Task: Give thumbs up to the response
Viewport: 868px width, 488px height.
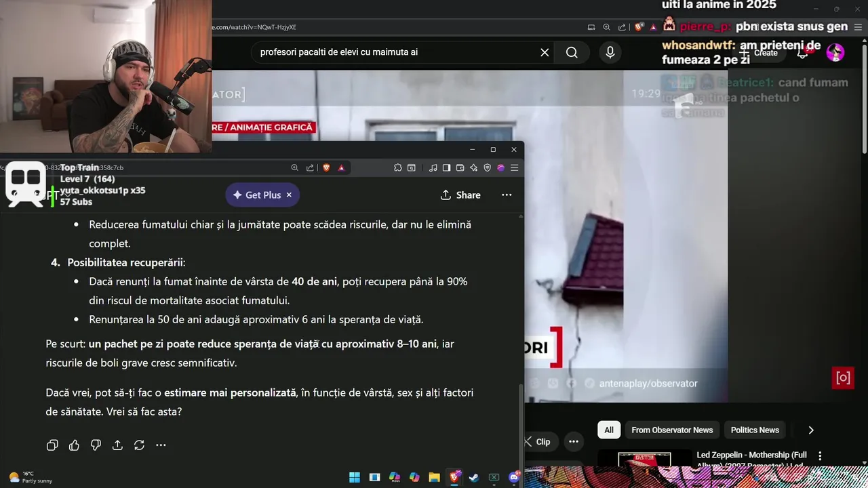Action: tap(74, 445)
